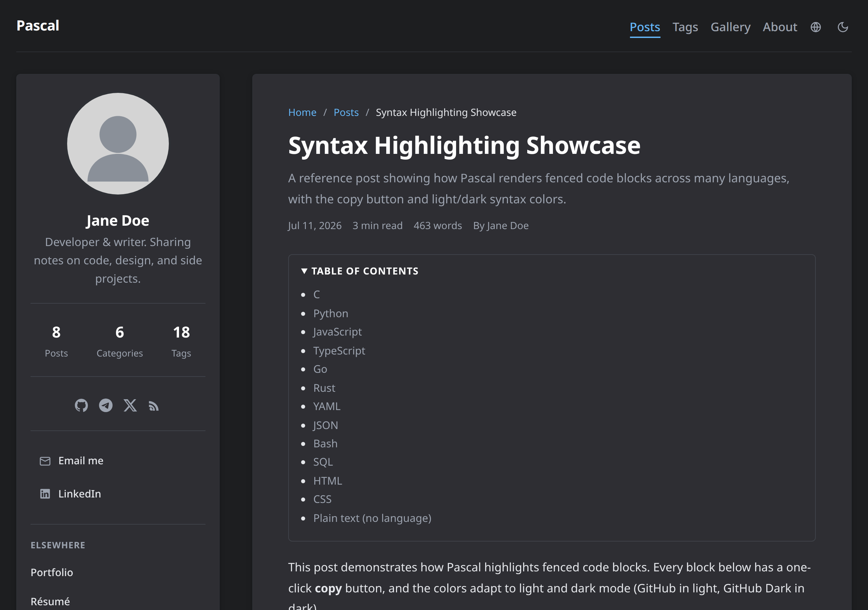Open the GitHub profile icon
This screenshot has height=610, width=868.
coord(81,405)
